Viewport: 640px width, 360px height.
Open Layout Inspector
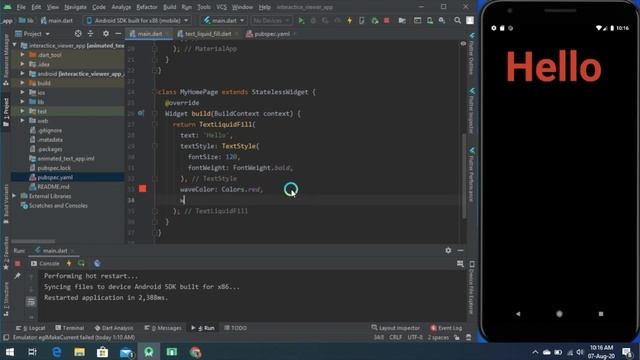click(x=396, y=328)
